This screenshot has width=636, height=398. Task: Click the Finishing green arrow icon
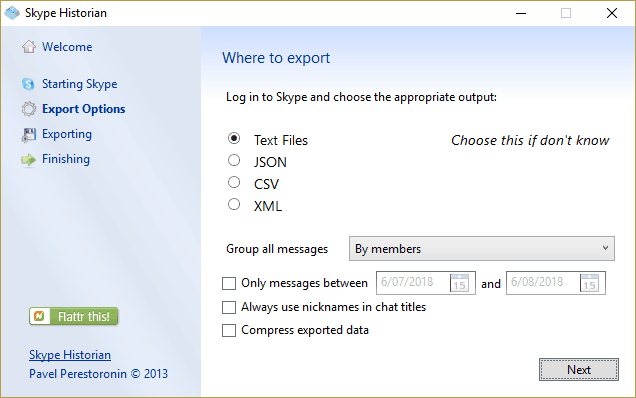coord(28,160)
